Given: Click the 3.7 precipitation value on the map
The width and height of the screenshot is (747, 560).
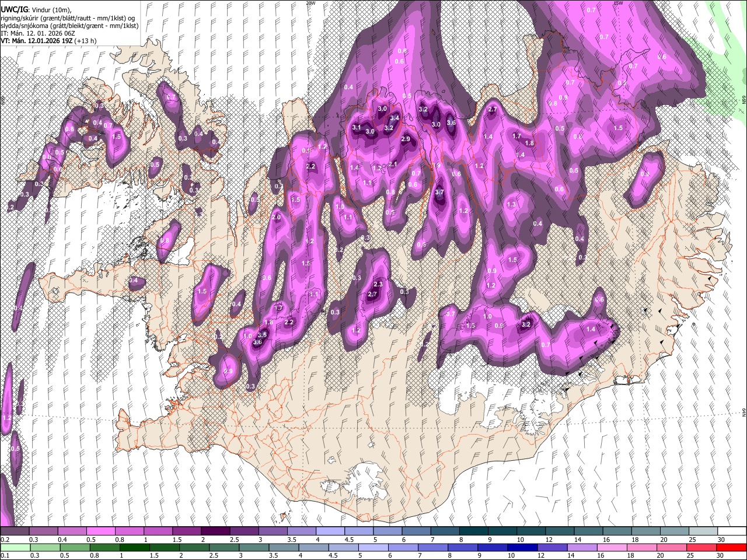Looking at the screenshot, I should click(x=439, y=192).
